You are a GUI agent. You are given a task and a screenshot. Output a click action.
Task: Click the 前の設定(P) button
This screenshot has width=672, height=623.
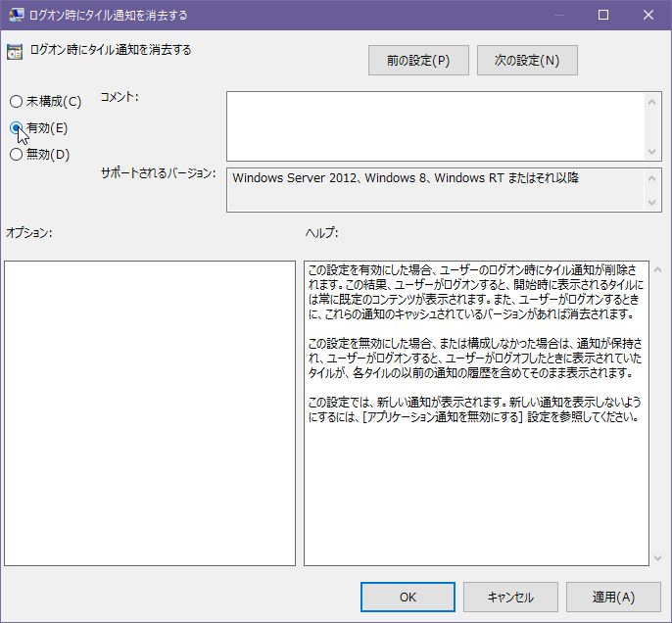[418, 61]
